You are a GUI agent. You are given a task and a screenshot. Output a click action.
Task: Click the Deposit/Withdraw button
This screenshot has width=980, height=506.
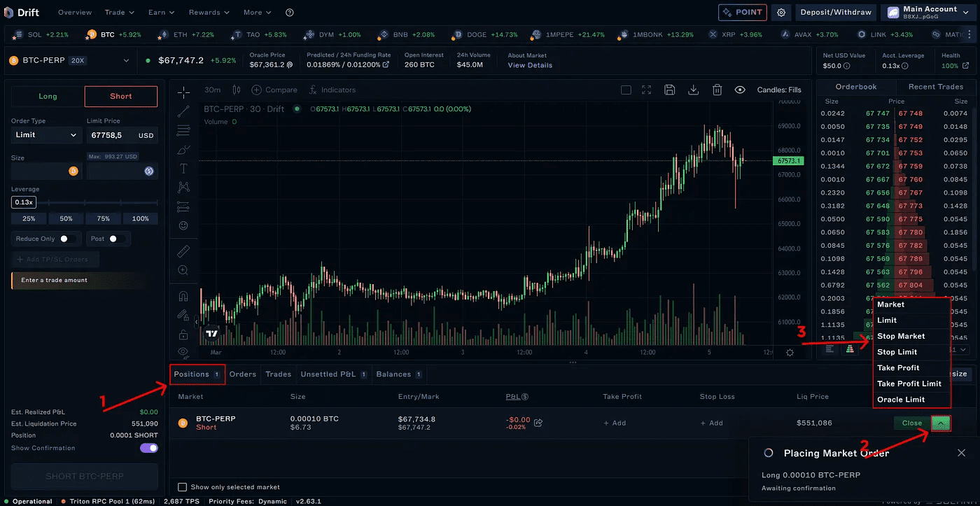(x=836, y=13)
